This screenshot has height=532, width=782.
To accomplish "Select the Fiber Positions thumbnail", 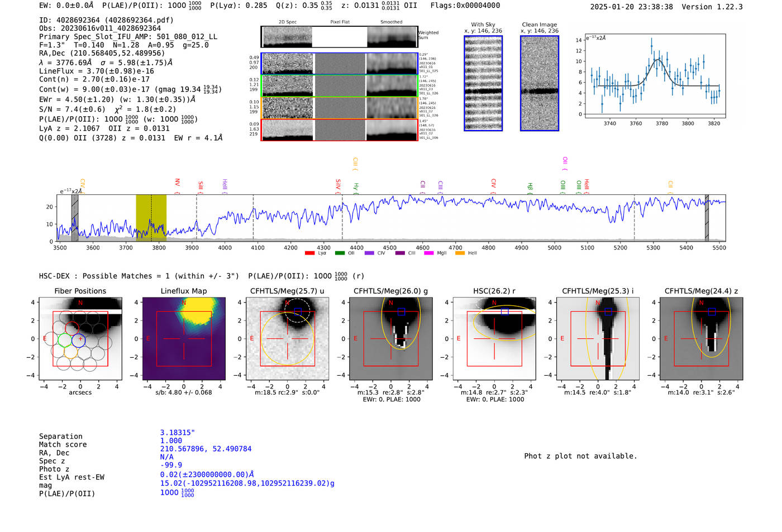I will 80,339.
